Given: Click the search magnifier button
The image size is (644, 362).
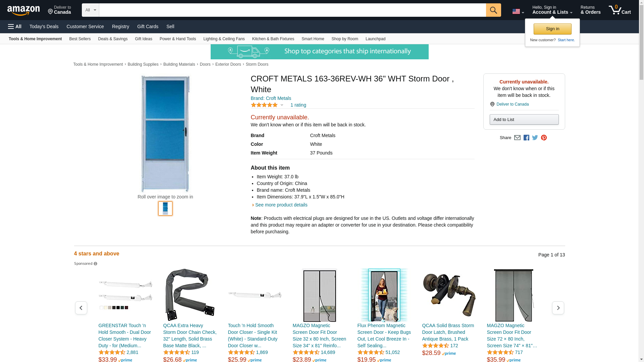Looking at the screenshot, I should point(493,10).
